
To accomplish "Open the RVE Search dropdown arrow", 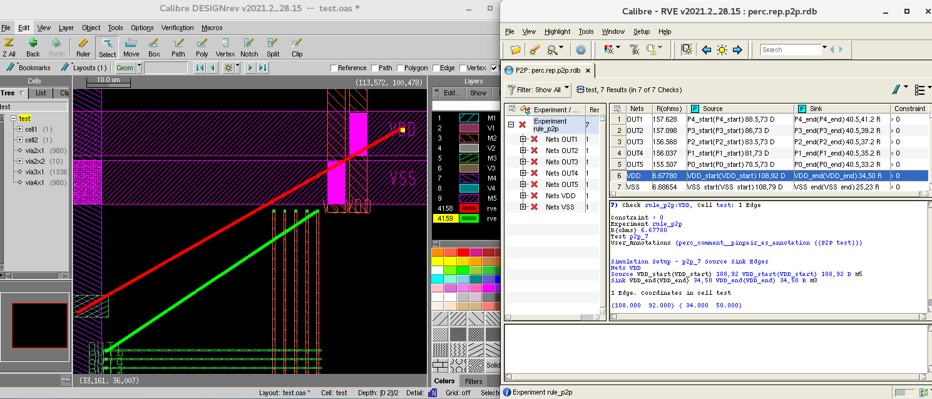I will (824, 48).
